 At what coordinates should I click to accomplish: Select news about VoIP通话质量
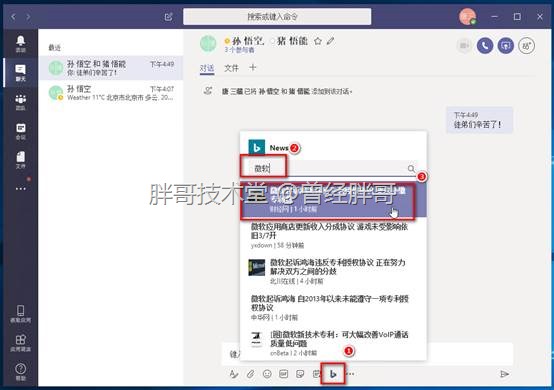click(333, 343)
